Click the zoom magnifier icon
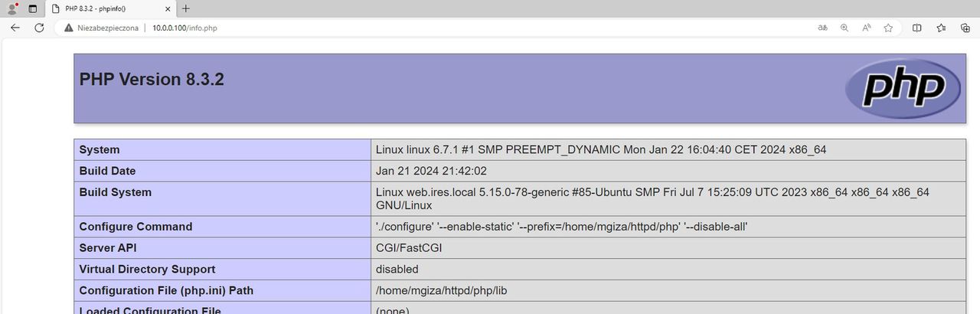Viewport: 980px width, 314px height. 844,28
